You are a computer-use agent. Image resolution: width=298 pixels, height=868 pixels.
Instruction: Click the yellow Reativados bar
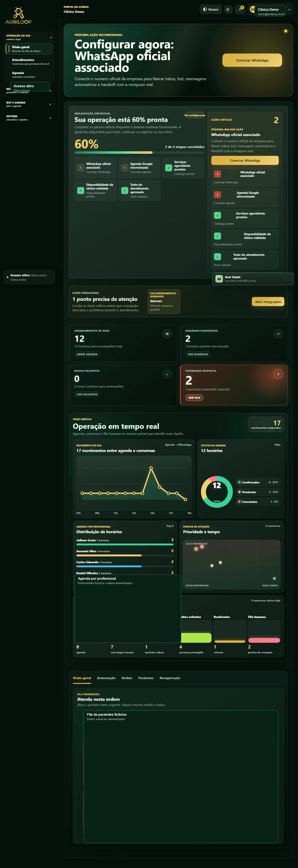230,641
